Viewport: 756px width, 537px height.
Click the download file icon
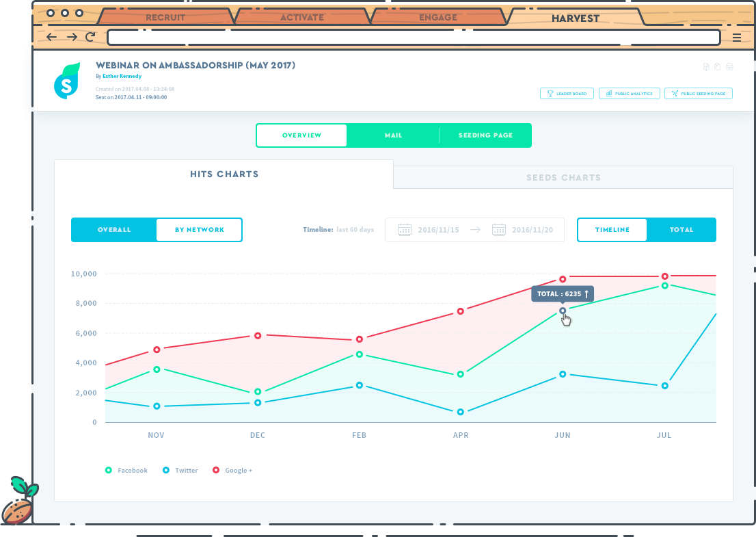coord(706,67)
